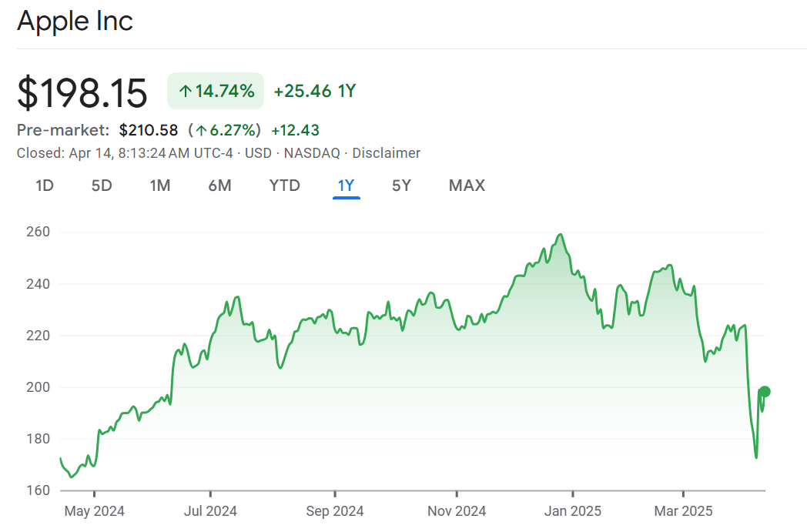Click the pre-market 6.27% up arrow
Screen dimensions: 807x532
[201, 130]
